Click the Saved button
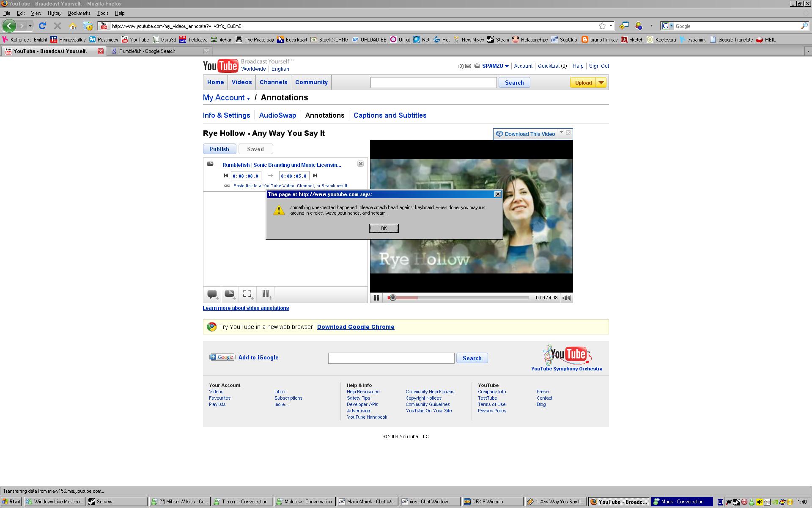Screen dimensions: 812x508 click(x=255, y=149)
